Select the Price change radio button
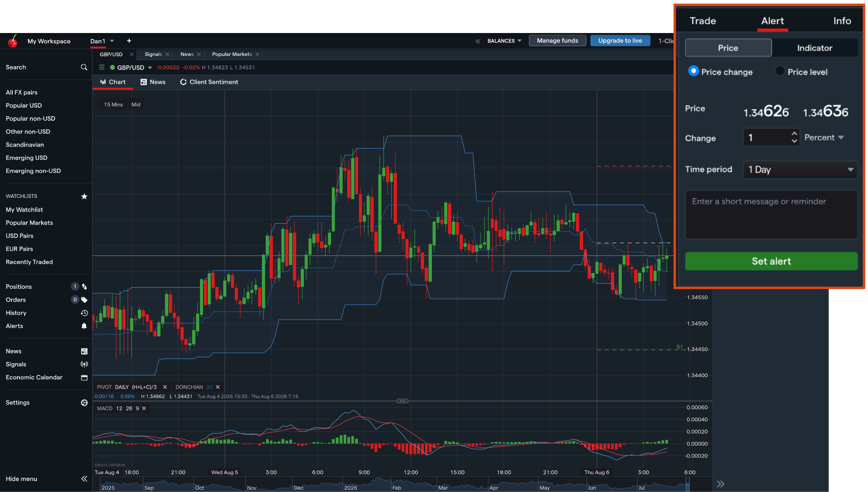Image resolution: width=868 pixels, height=492 pixels. [693, 71]
